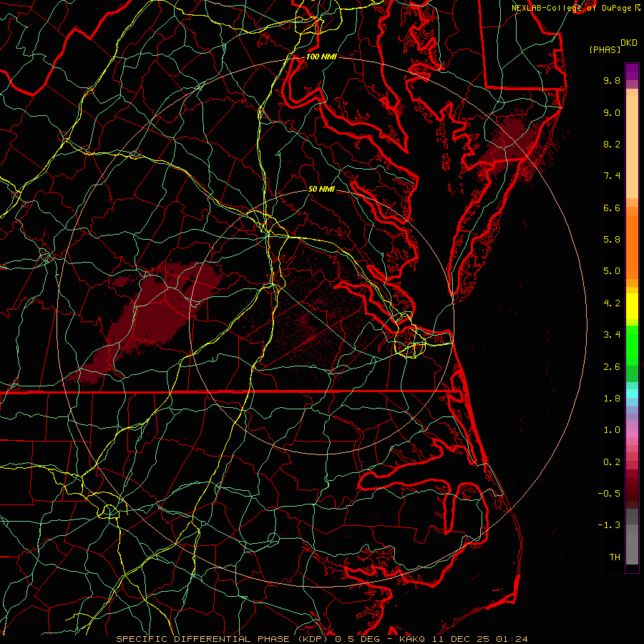
Task: Click the 1.8 scale value
Action: 612,399
